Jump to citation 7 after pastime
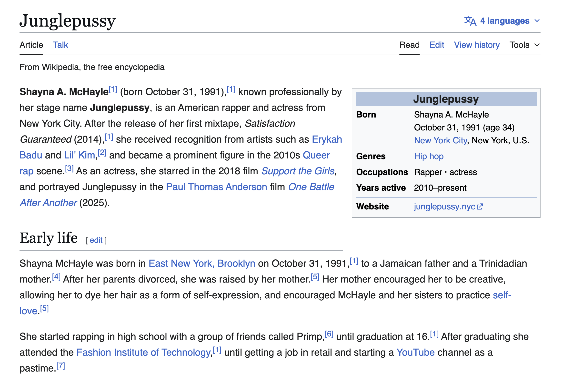 point(60,366)
